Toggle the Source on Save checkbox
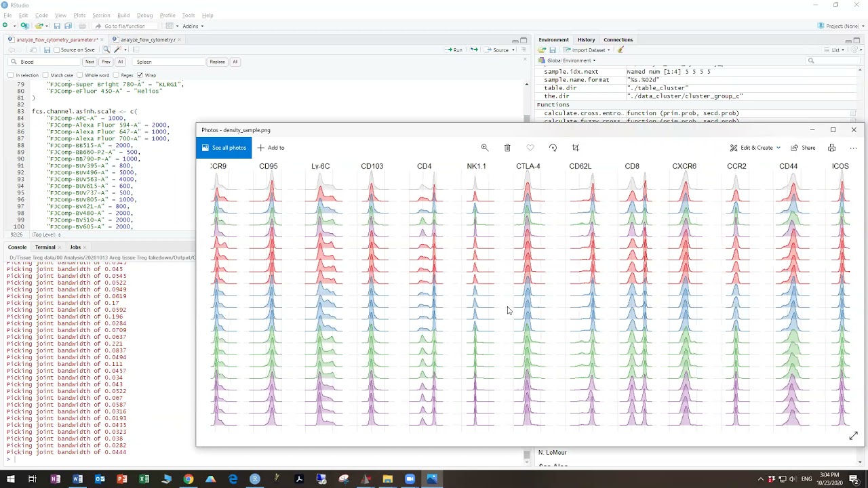 point(58,49)
